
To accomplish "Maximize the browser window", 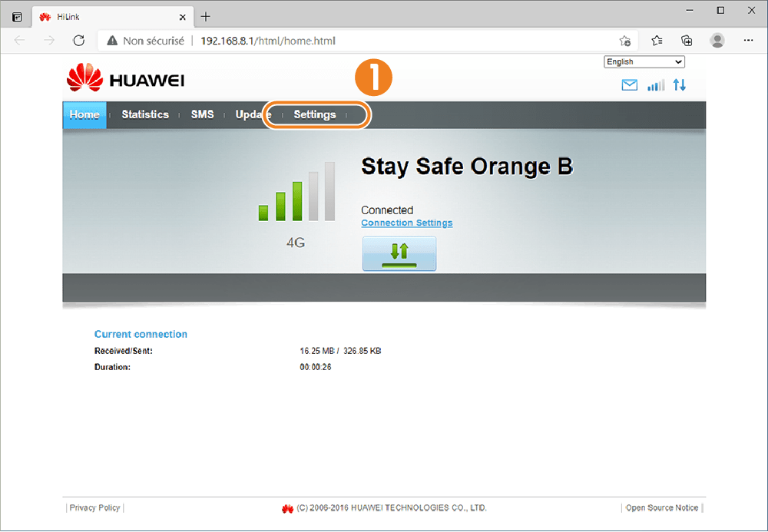I will click(x=720, y=10).
